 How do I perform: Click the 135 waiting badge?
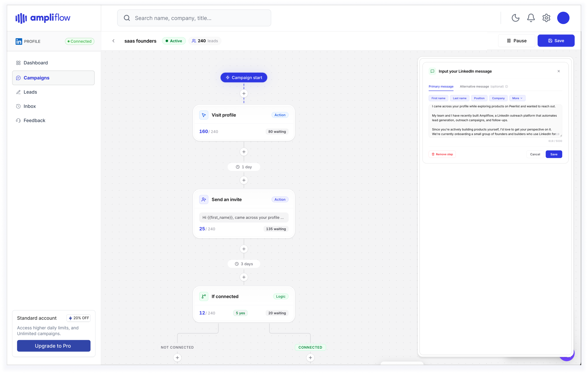[x=276, y=229]
